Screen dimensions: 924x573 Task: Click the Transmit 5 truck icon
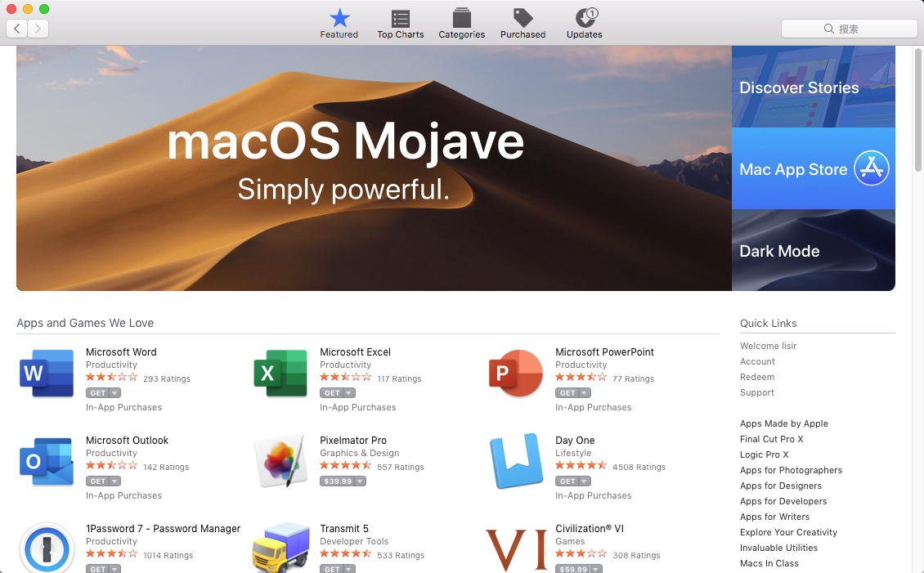click(280, 548)
